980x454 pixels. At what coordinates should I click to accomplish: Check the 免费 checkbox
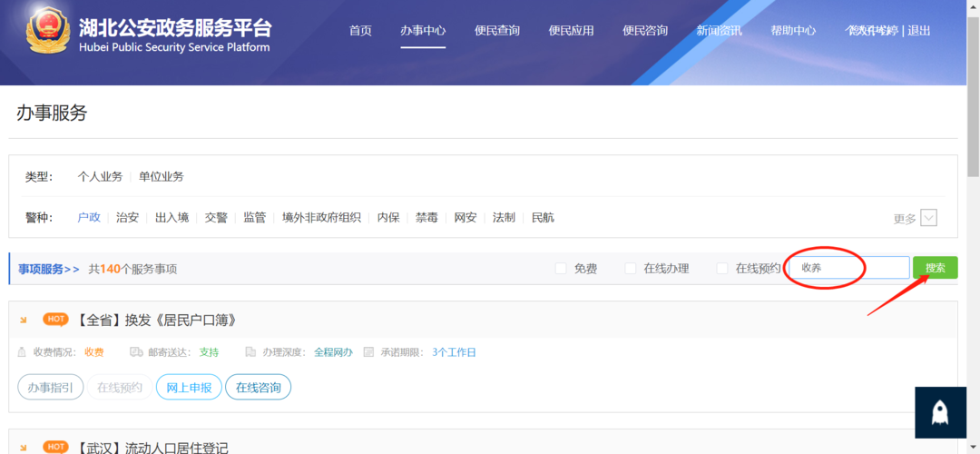561,268
